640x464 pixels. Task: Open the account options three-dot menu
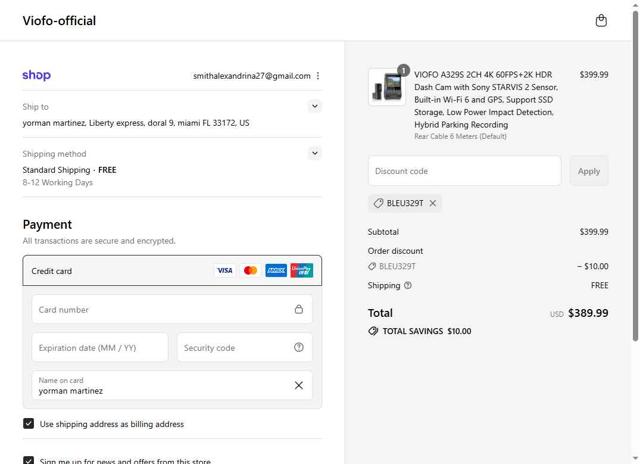click(x=318, y=76)
